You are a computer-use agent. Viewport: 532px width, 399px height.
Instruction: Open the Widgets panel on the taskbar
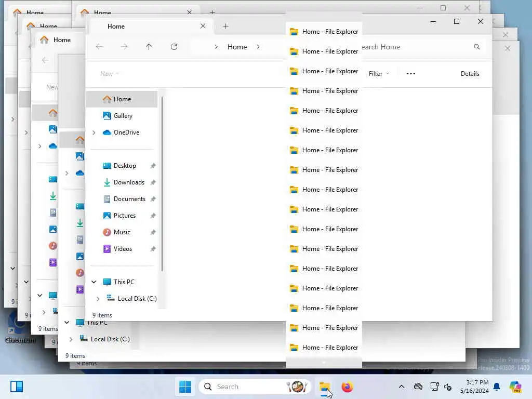point(17,387)
